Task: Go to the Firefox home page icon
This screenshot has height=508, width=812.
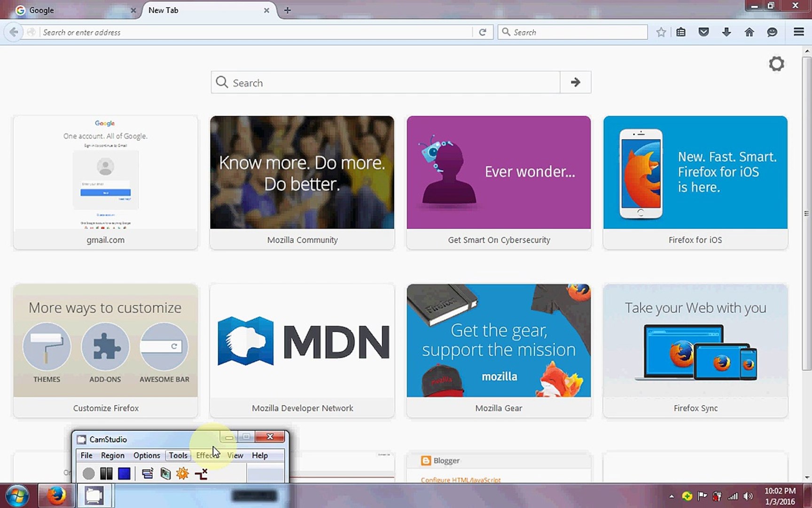Action: [x=750, y=32]
